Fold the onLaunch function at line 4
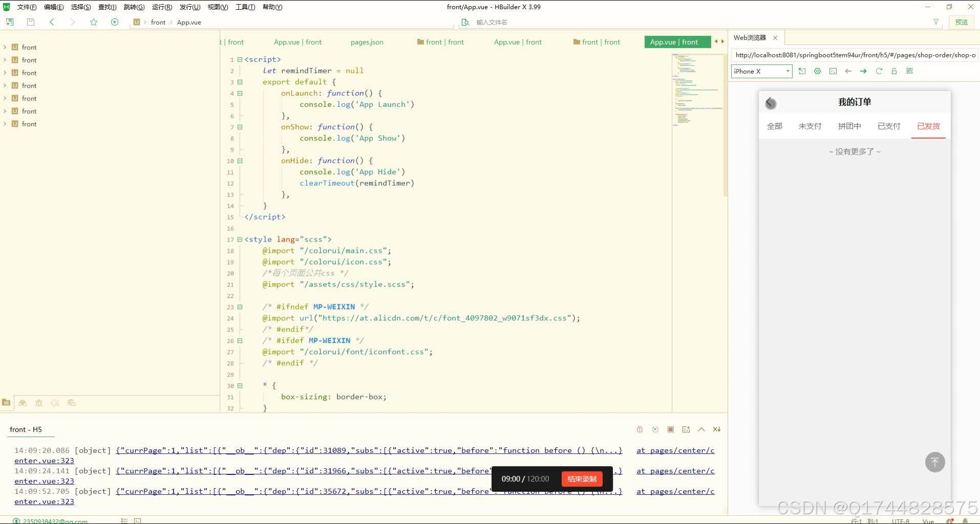980x524 pixels. pos(240,93)
